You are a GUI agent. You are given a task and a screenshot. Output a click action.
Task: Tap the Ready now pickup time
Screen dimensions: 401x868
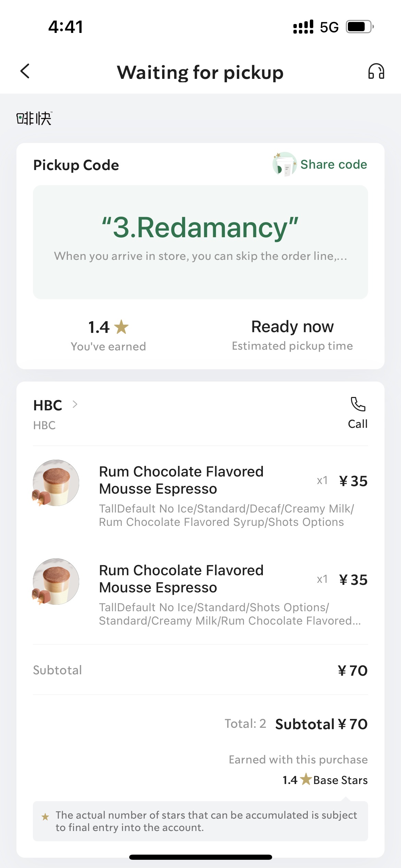tap(292, 326)
